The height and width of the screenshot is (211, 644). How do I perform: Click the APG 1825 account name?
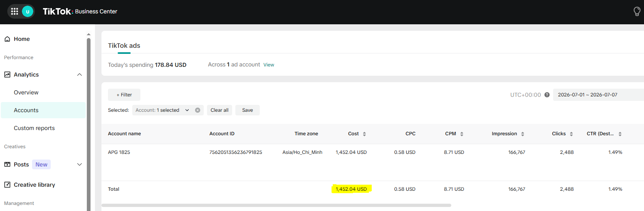click(x=119, y=152)
